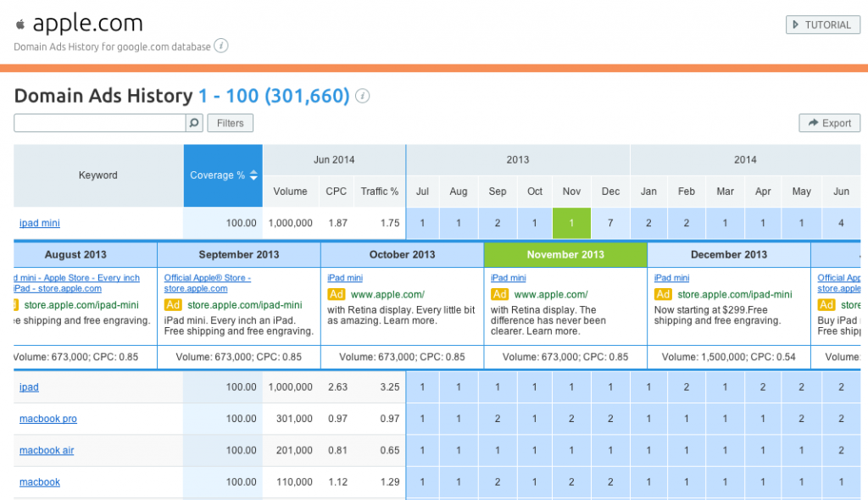Select the November 2013 ad panel header
The image size is (868, 500).
coord(565,255)
